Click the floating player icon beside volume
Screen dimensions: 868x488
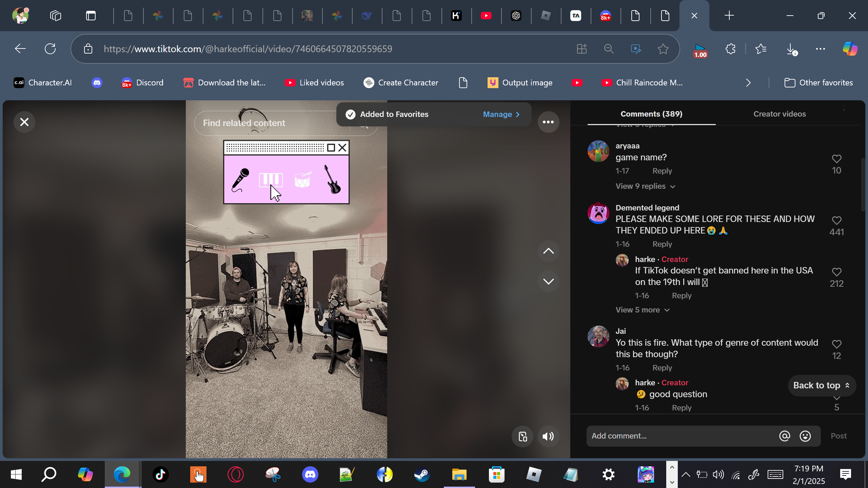tap(522, 436)
